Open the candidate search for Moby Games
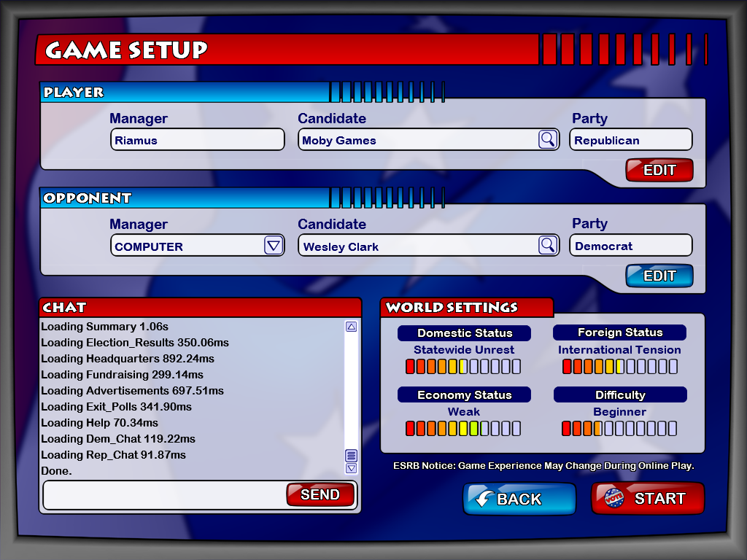 [x=548, y=139]
